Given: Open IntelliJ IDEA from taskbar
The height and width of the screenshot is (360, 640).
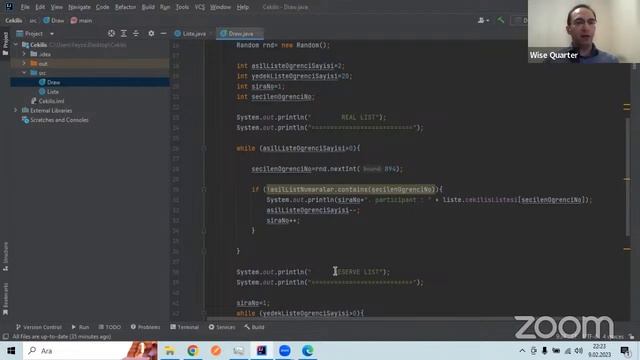Looking at the screenshot, I should click(x=262, y=351).
